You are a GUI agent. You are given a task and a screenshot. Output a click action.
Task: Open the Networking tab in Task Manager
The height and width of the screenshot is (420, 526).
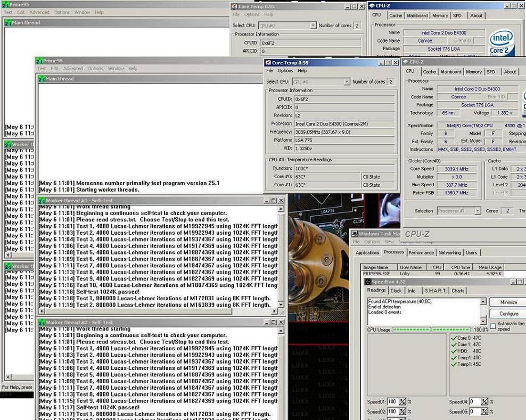449,253
